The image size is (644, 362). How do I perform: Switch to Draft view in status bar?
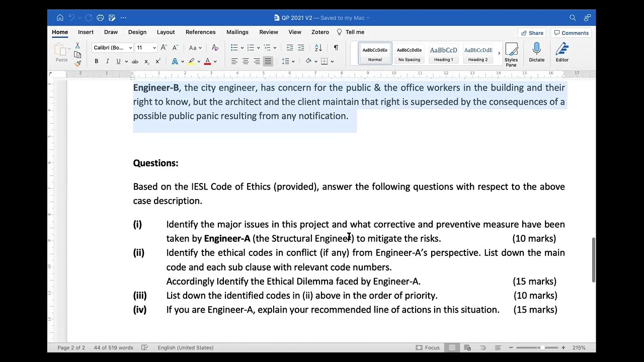click(x=498, y=347)
